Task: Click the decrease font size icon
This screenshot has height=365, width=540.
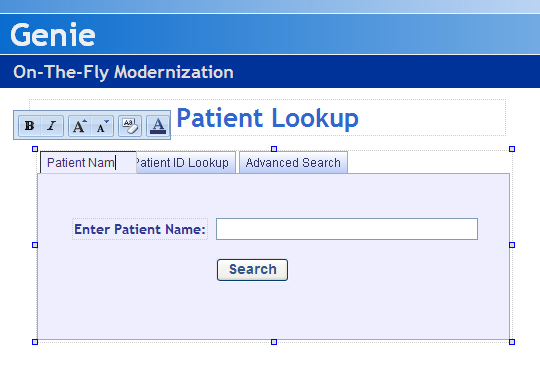Action: 102,126
